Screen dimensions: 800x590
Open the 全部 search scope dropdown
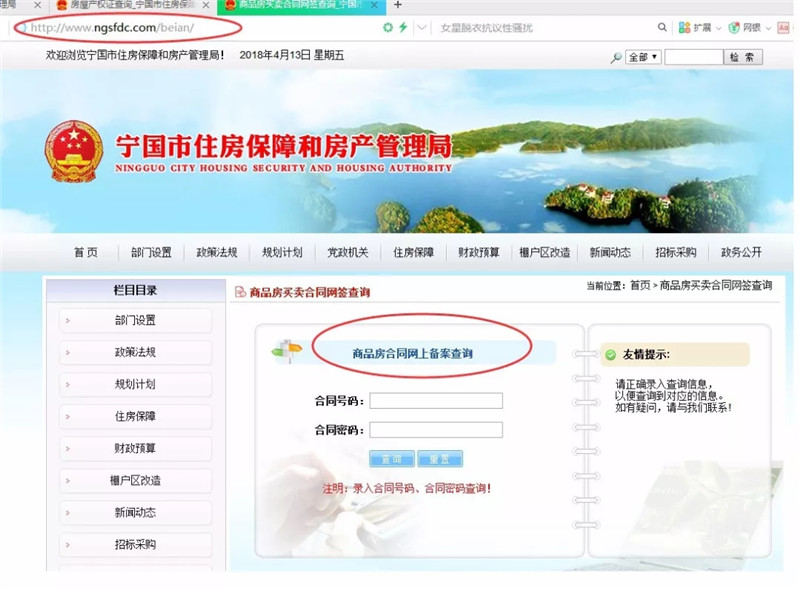tap(644, 57)
